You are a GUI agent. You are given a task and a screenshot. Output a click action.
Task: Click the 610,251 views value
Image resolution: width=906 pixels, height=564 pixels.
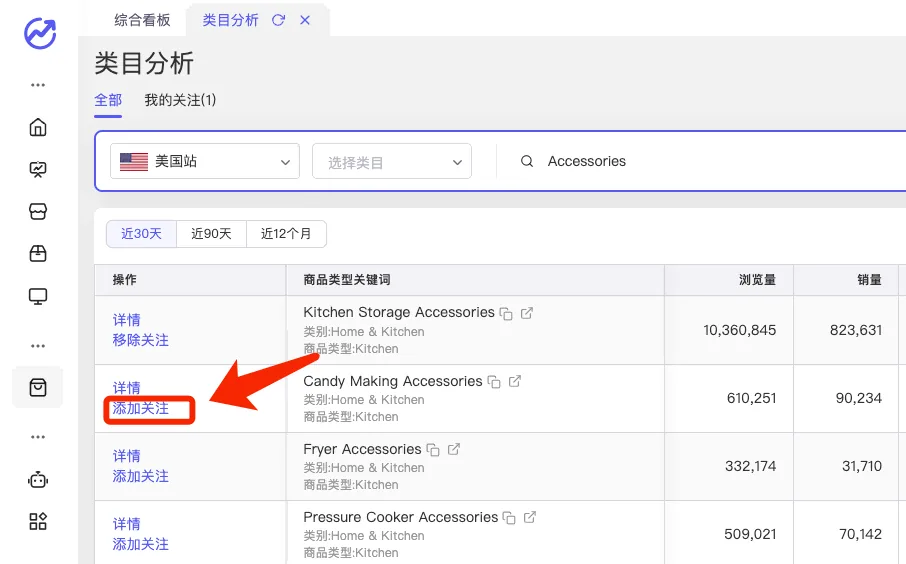point(752,398)
